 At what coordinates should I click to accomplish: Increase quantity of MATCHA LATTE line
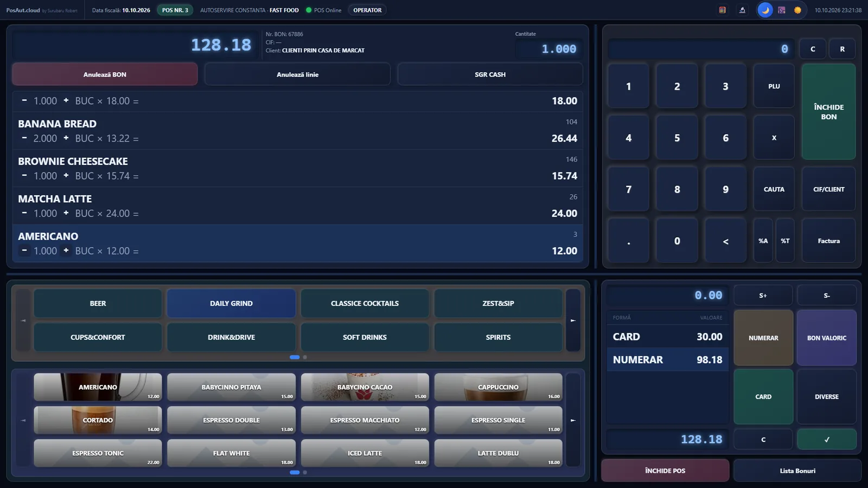click(x=66, y=213)
